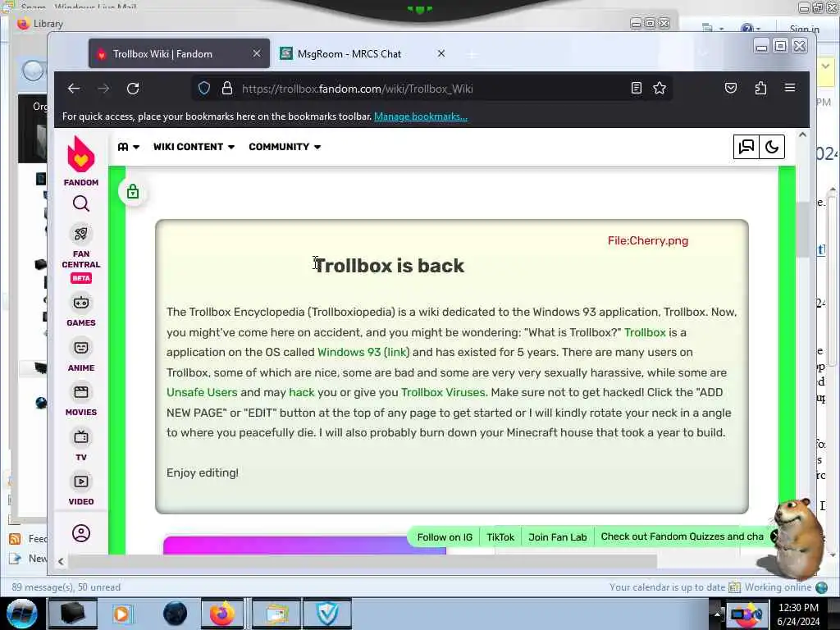Image resolution: width=840 pixels, height=630 pixels.
Task: Follow the hack link
Action: click(x=302, y=392)
